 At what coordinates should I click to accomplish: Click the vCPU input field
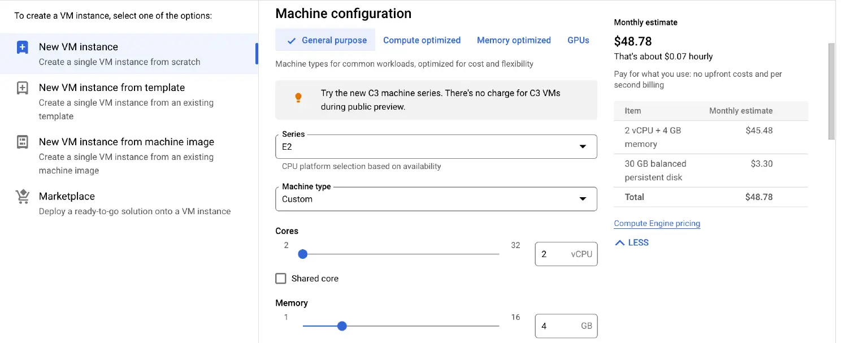(566, 254)
